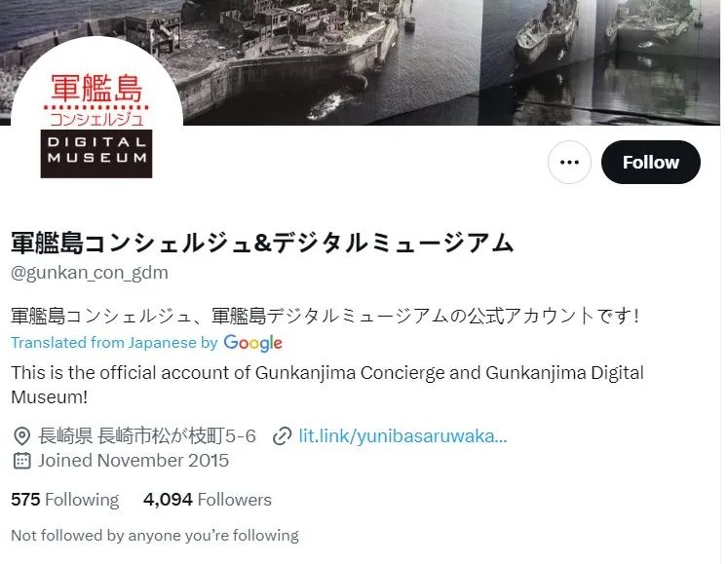
Task: Click 'Translated from Japanese by' text
Action: (114, 343)
